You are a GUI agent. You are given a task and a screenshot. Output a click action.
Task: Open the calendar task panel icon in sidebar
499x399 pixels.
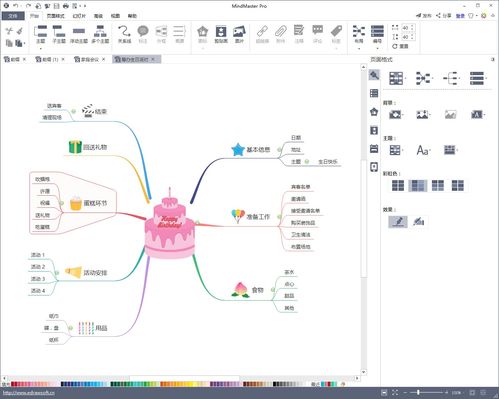(374, 148)
